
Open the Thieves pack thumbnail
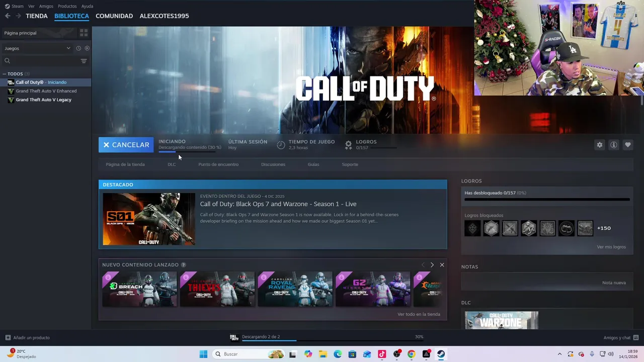pyautogui.click(x=217, y=289)
